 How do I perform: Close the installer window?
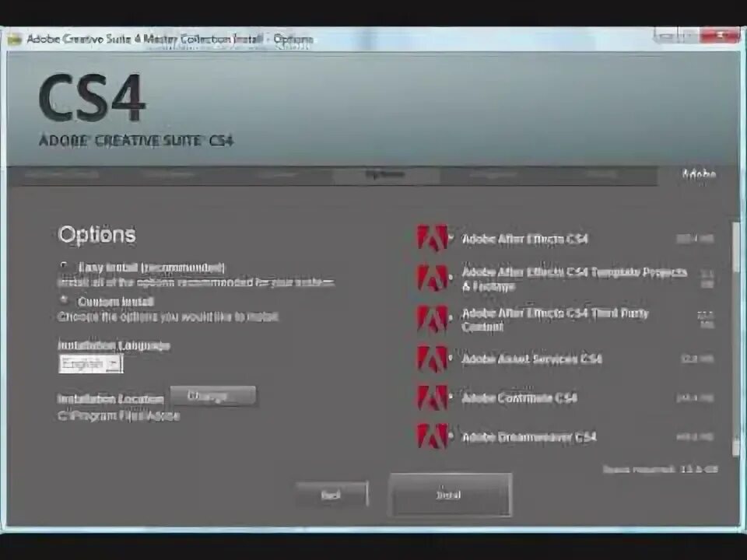(x=721, y=36)
